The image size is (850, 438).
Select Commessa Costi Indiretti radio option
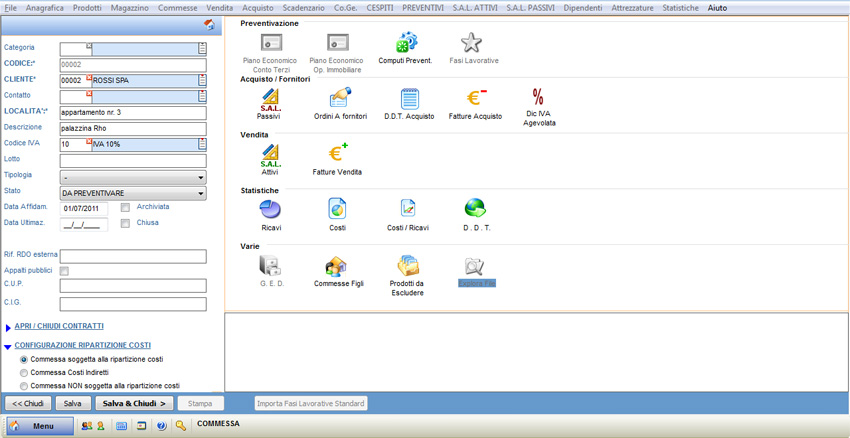[x=25, y=372]
